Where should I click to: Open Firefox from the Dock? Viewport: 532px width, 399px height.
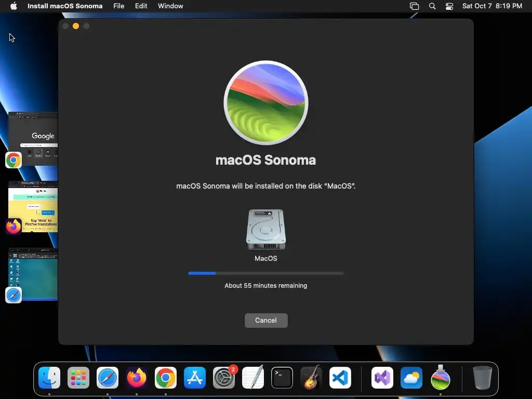point(137,378)
